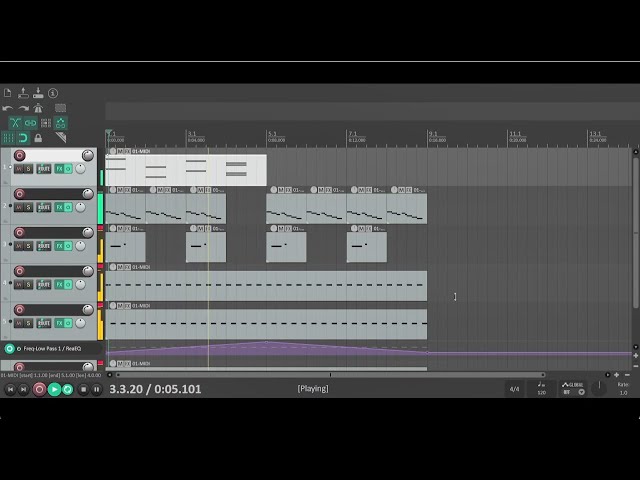Arm track 1 for recording

pos(20,156)
